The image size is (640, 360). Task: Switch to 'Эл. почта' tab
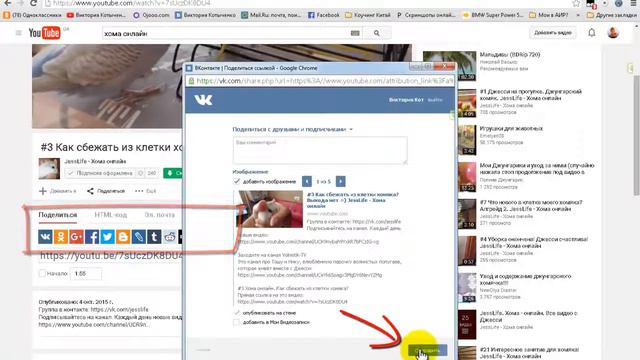160,215
